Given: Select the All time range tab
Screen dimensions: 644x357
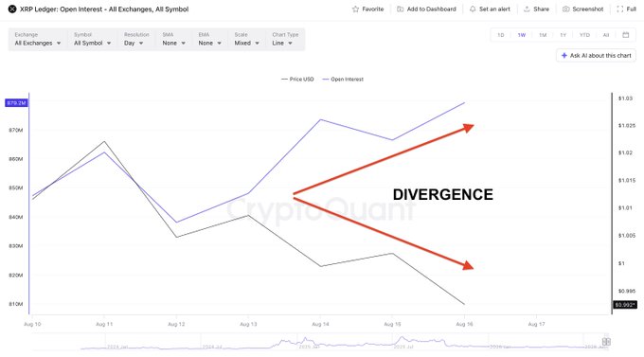Looking at the screenshot, I should tap(606, 35).
